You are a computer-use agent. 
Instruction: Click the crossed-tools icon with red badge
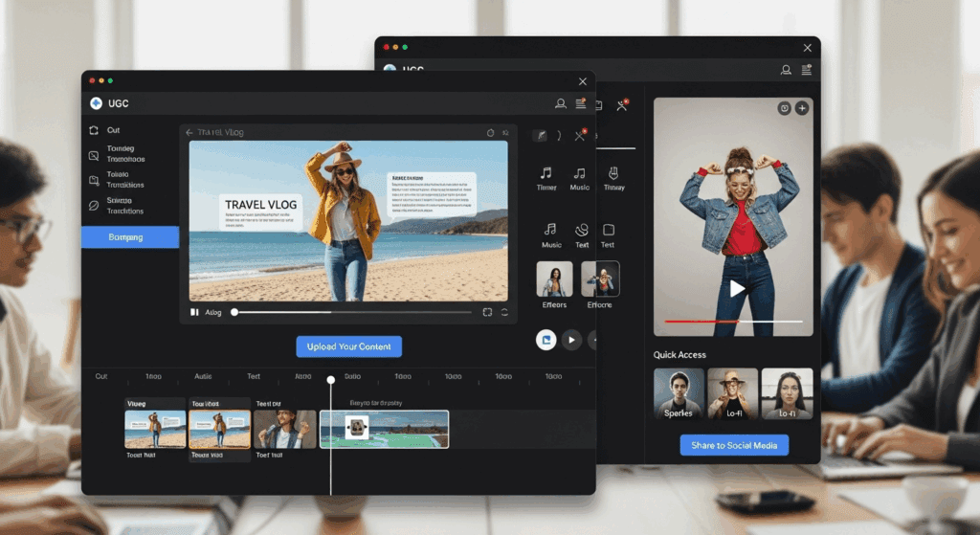tap(580, 135)
